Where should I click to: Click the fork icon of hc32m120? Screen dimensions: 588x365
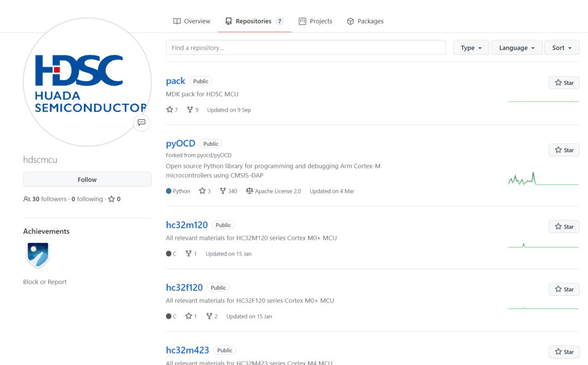click(188, 253)
